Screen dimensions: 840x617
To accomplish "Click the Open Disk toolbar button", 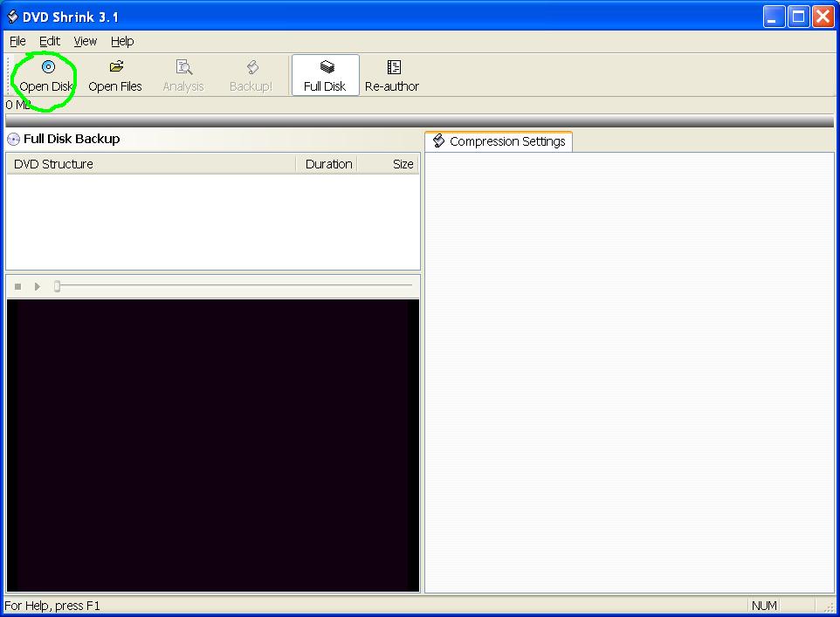I will [x=45, y=76].
